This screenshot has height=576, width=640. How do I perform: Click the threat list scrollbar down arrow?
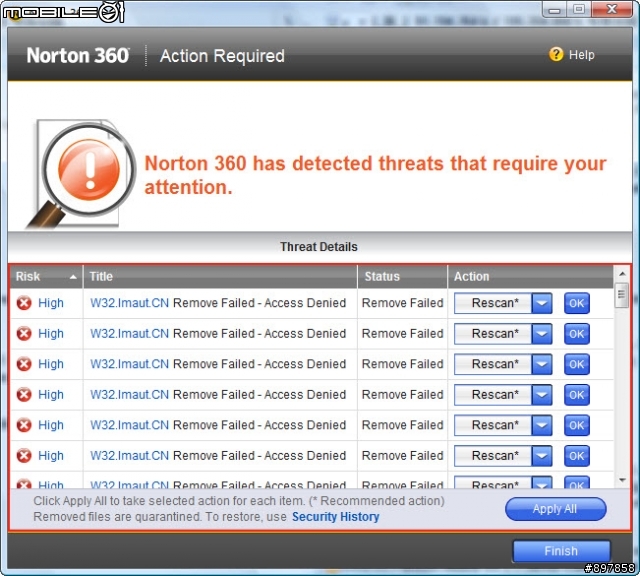(622, 480)
